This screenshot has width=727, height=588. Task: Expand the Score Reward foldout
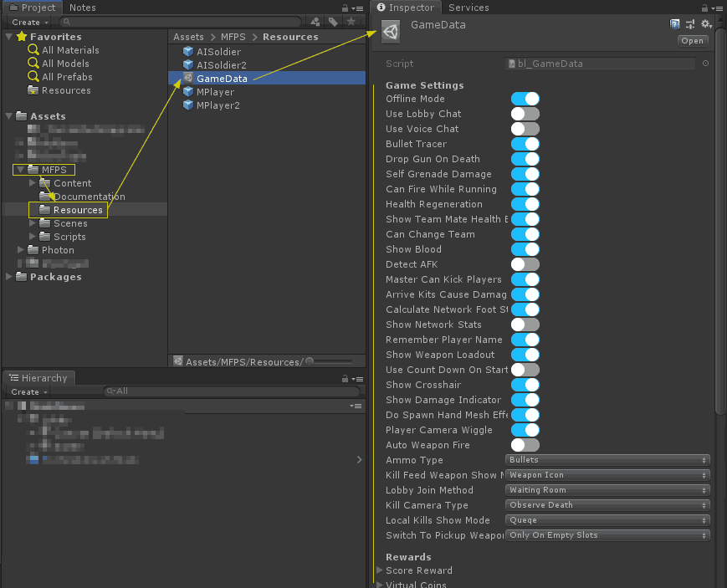tap(418, 570)
